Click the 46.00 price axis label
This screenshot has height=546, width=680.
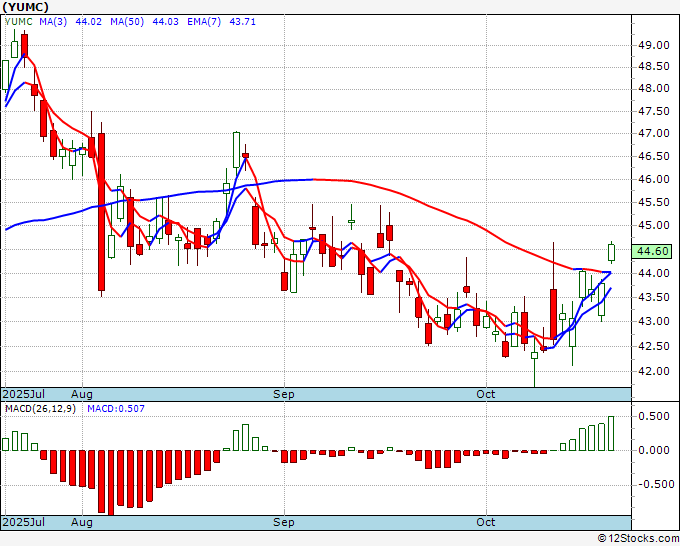pos(653,179)
